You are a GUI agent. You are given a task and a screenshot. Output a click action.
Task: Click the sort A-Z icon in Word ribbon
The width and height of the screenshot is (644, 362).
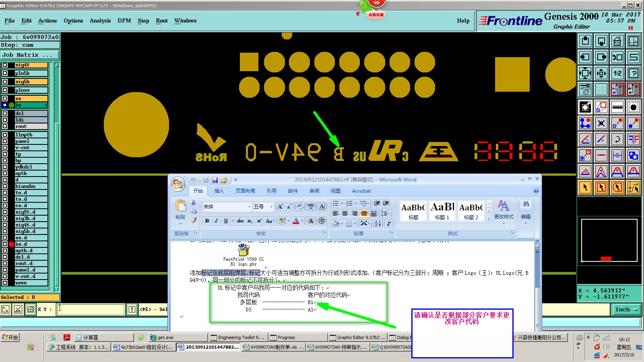click(x=378, y=223)
